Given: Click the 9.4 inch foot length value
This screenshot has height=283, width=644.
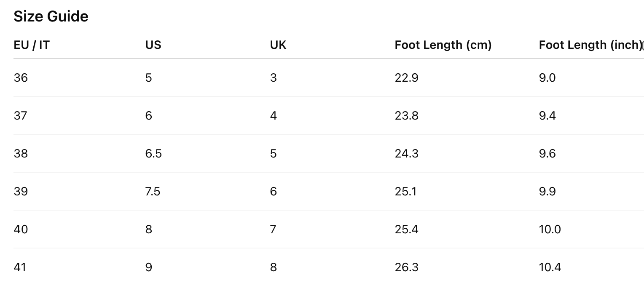Looking at the screenshot, I should [547, 115].
